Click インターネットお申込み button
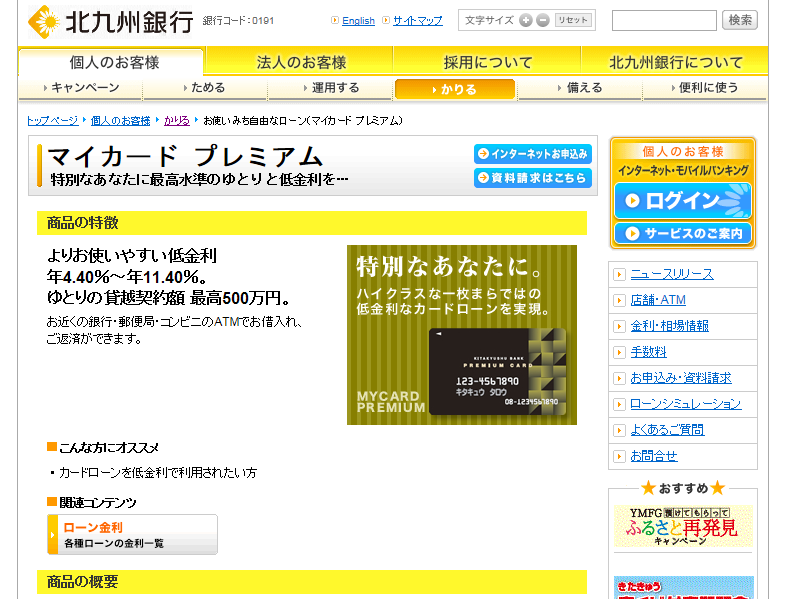The image size is (786, 599). [533, 154]
